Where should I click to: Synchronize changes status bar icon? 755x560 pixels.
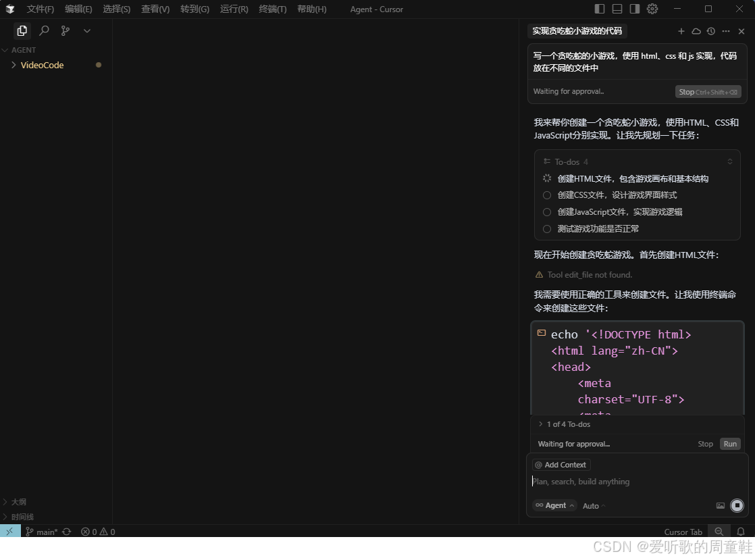tap(67, 532)
